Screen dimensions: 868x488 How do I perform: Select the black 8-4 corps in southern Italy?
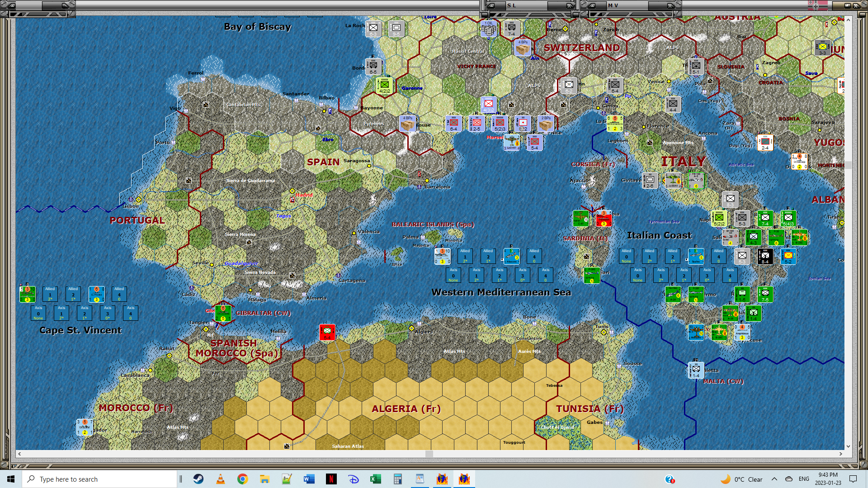765,256
